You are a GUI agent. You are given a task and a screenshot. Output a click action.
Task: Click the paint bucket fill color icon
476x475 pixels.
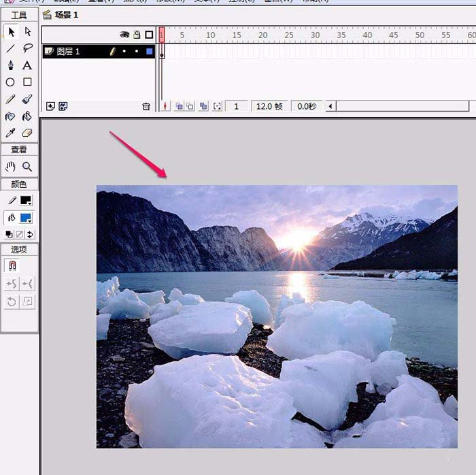coord(12,218)
